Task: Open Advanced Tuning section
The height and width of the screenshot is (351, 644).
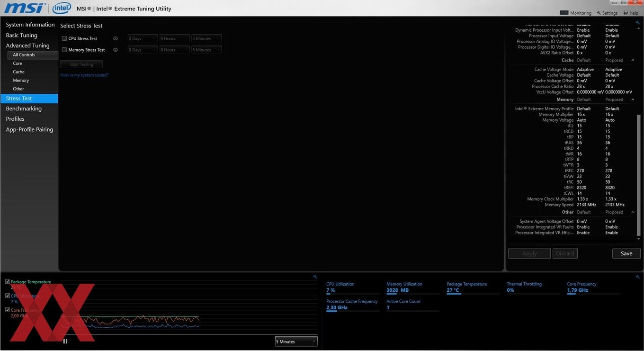Action: [27, 45]
